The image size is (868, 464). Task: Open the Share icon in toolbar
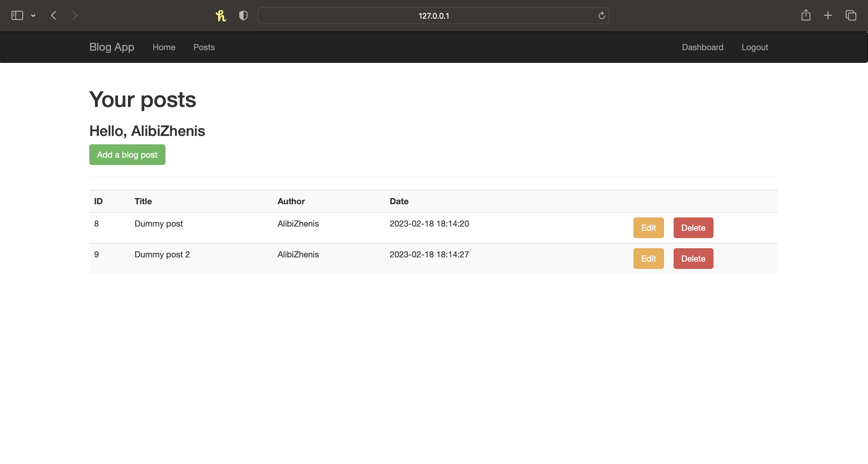tap(806, 15)
